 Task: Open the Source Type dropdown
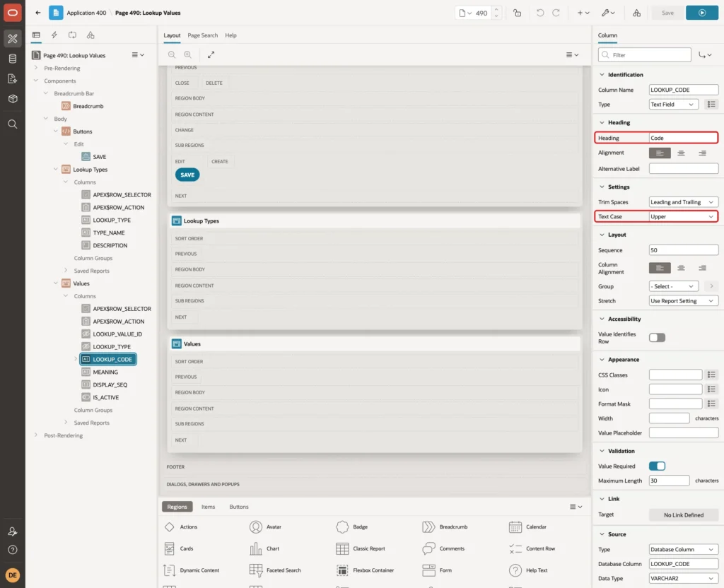684,549
